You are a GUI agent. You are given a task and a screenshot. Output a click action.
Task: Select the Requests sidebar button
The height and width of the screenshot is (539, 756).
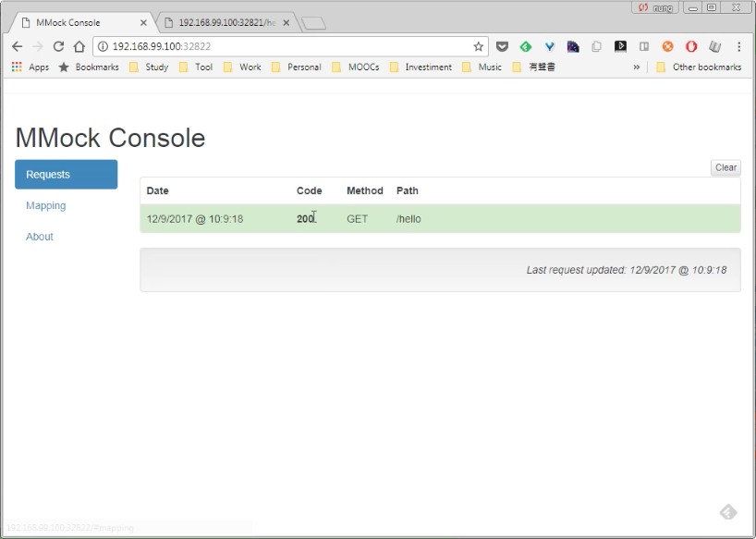pyautogui.click(x=66, y=175)
